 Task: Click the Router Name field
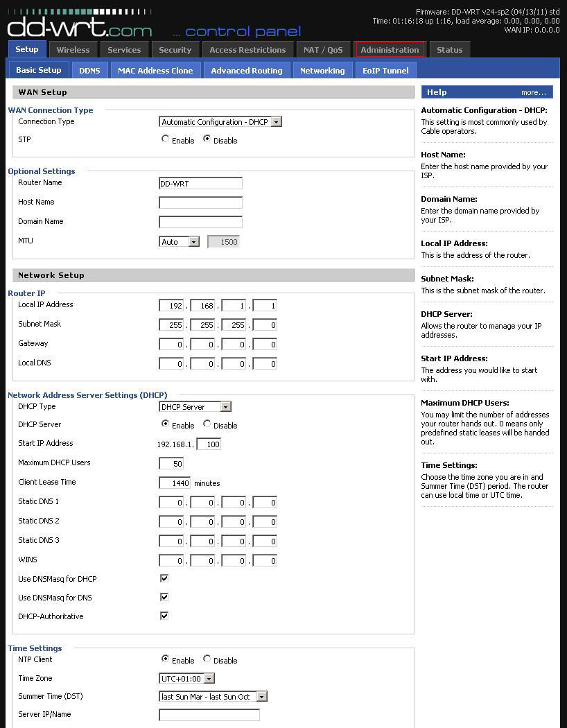click(200, 184)
